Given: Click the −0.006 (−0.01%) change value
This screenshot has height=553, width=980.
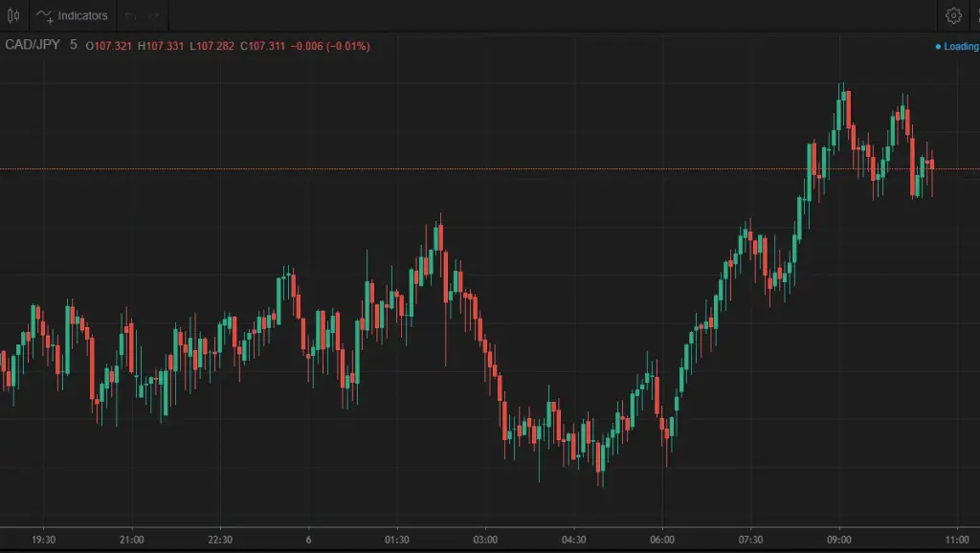Looking at the screenshot, I should (x=330, y=46).
